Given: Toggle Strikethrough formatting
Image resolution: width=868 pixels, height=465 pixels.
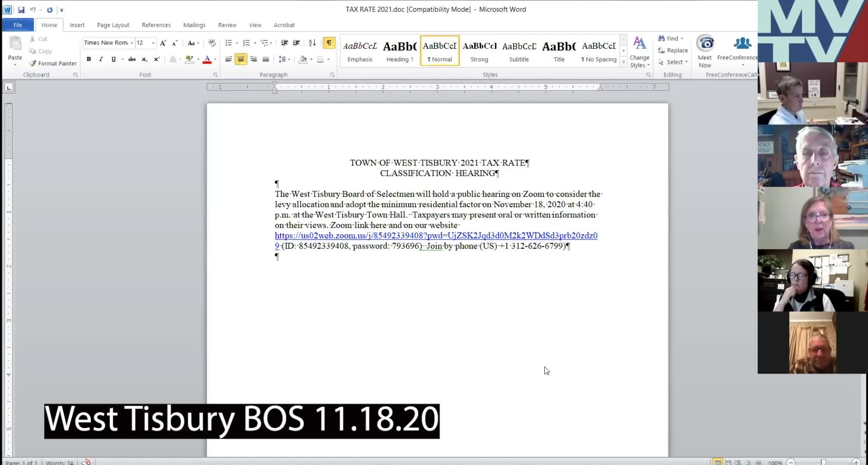Looking at the screenshot, I should (x=132, y=59).
